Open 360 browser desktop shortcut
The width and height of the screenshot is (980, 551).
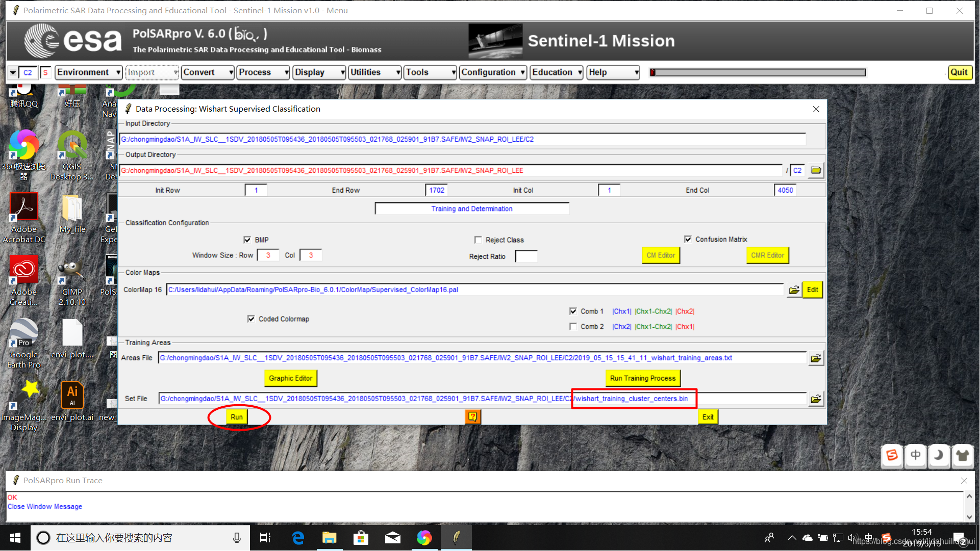pyautogui.click(x=24, y=155)
